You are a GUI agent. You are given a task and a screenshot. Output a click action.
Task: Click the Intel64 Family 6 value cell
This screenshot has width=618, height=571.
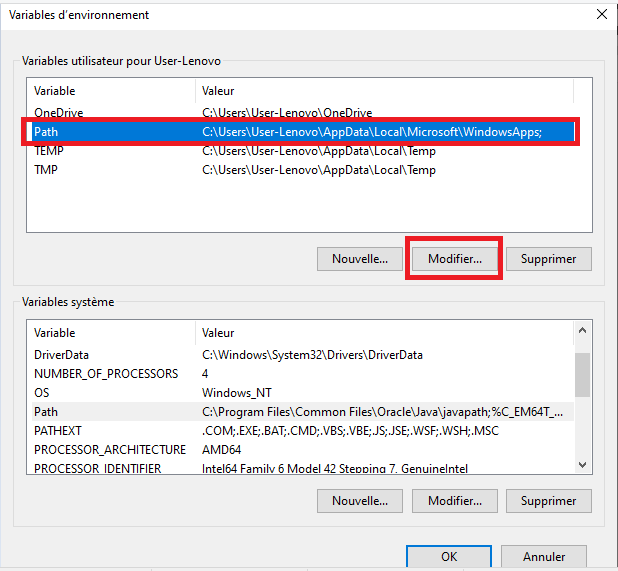click(335, 468)
